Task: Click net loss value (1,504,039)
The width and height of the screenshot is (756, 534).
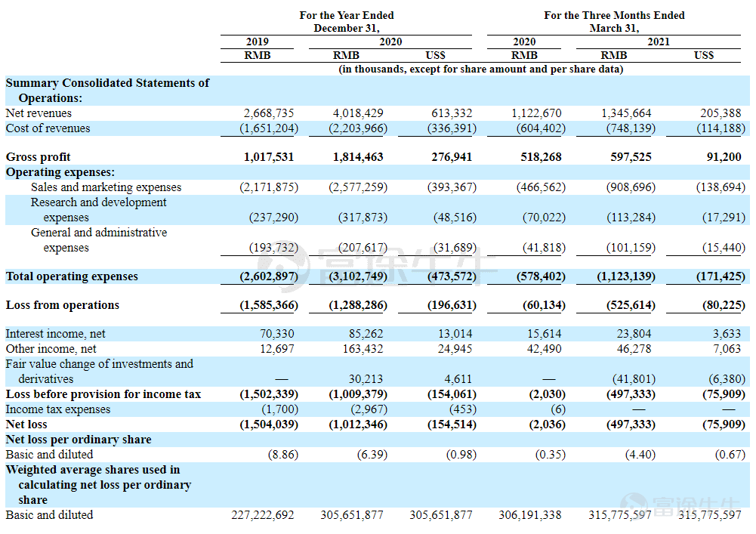Action: pos(269,424)
